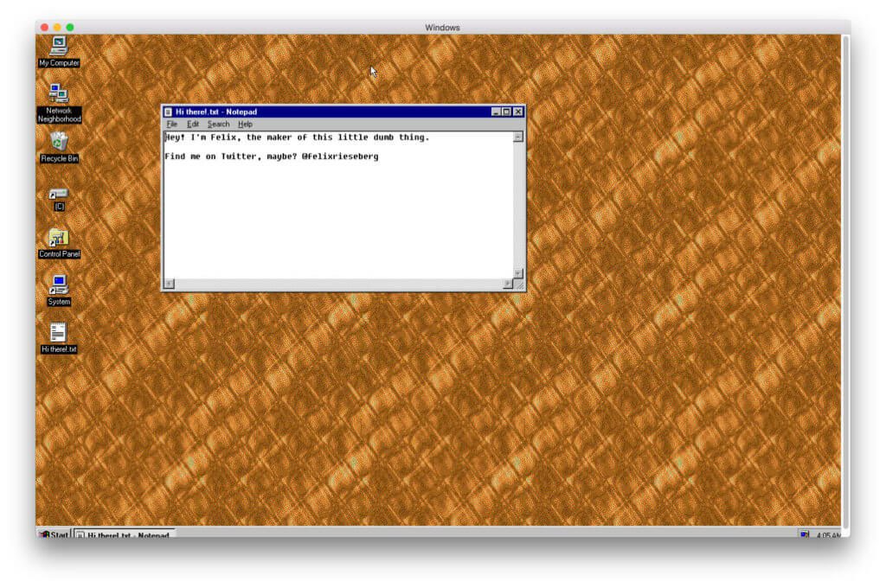Select the System shortcut icon
This screenshot has width=886, height=588.
point(59,285)
